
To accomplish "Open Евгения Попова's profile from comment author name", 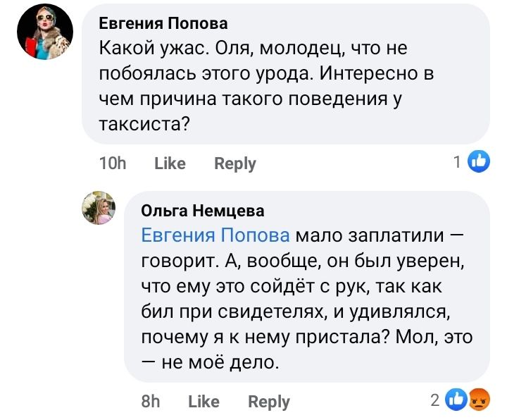I will point(163,23).
